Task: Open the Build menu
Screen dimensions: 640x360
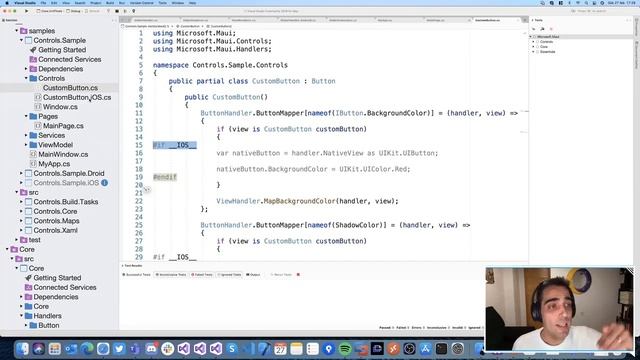Action: (110, 3)
